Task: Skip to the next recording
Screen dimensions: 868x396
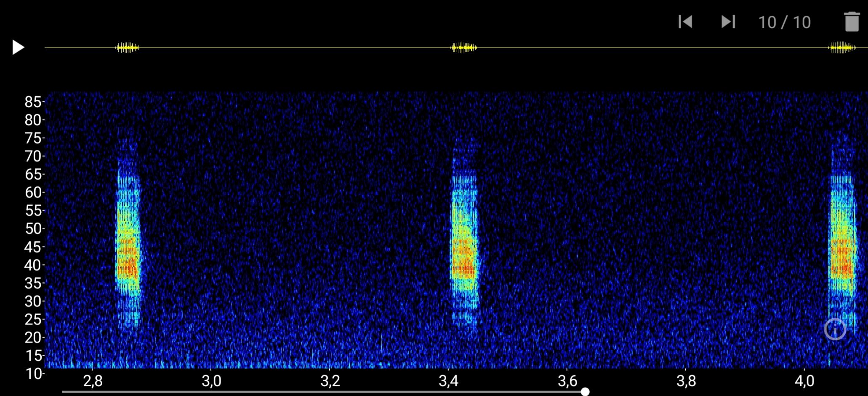Action: pos(728,22)
